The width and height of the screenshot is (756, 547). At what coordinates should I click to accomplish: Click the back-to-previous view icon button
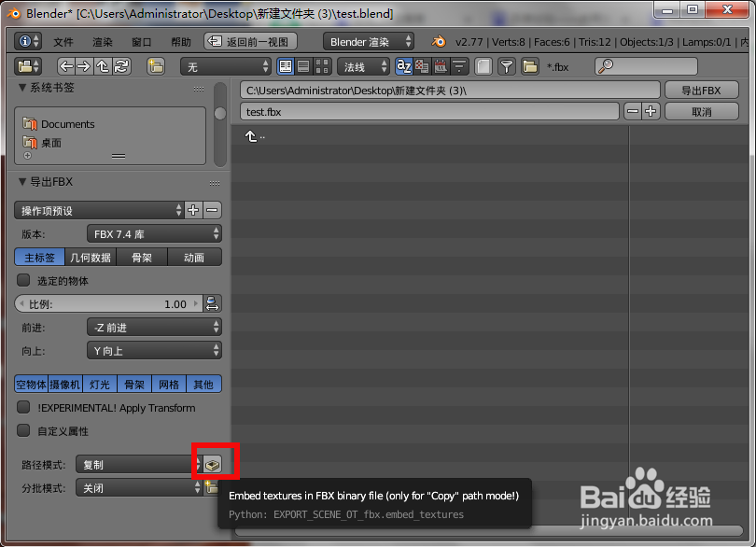pyautogui.click(x=250, y=41)
